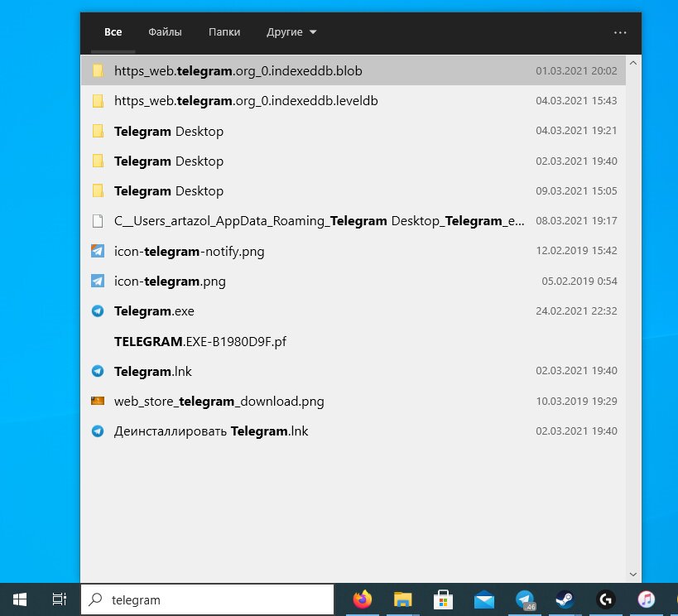Select icon-telegram.png file name
The height and width of the screenshot is (616, 678).
[170, 282]
